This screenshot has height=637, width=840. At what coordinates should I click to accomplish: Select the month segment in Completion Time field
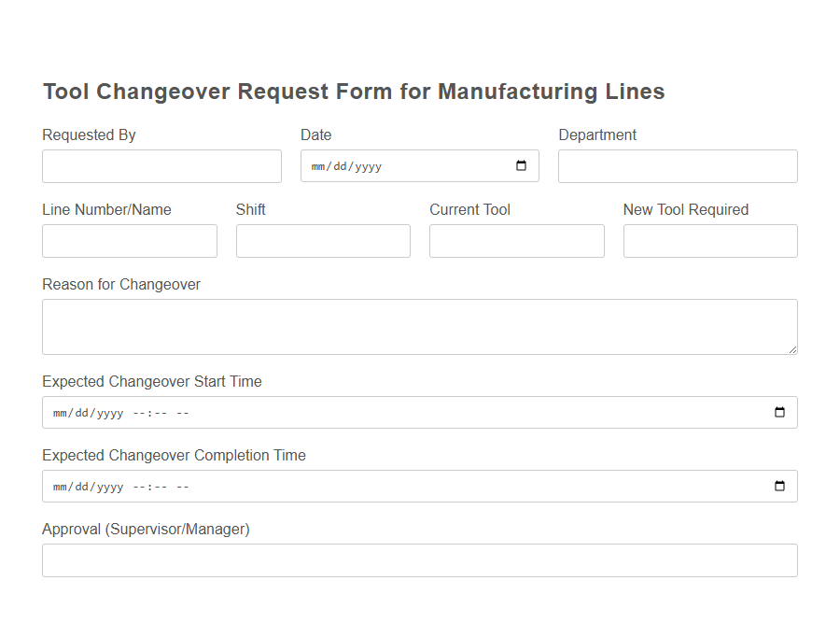[58, 486]
